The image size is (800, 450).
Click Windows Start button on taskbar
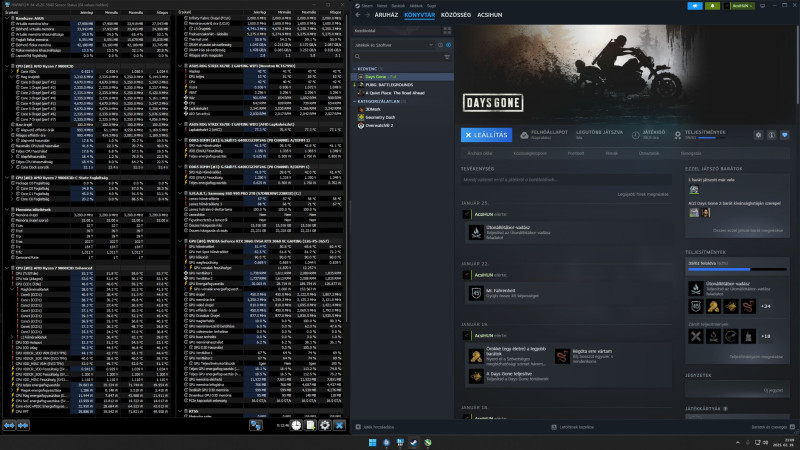(x=372, y=442)
